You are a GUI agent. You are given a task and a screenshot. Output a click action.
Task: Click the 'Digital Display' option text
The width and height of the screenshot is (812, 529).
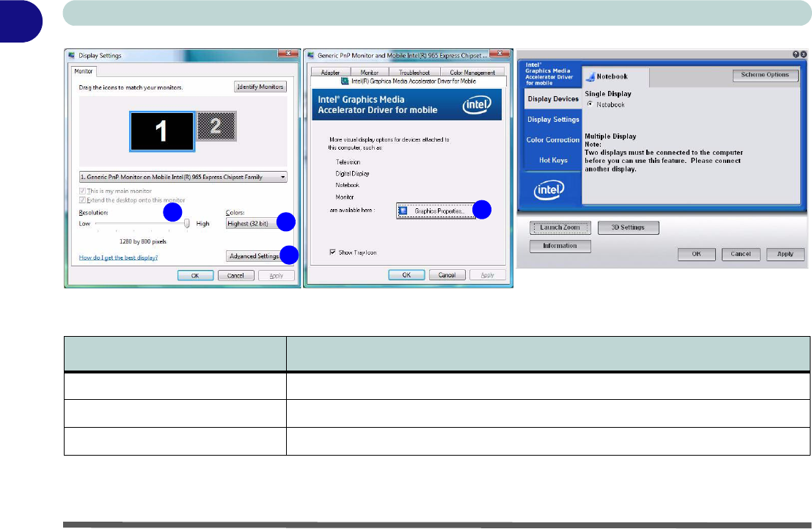[x=353, y=174]
